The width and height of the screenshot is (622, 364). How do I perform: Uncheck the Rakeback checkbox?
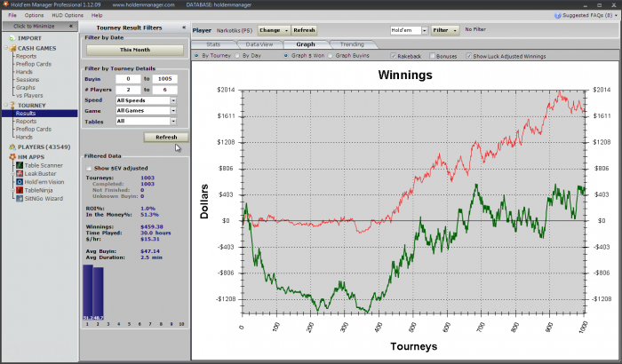[x=393, y=56]
